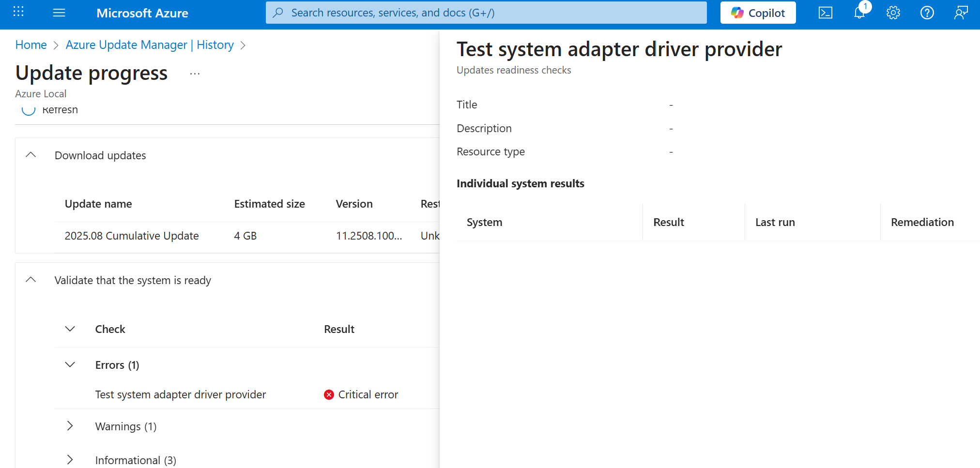The image size is (980, 468).
Task: Expand the Informational (3) group
Action: 70,460
